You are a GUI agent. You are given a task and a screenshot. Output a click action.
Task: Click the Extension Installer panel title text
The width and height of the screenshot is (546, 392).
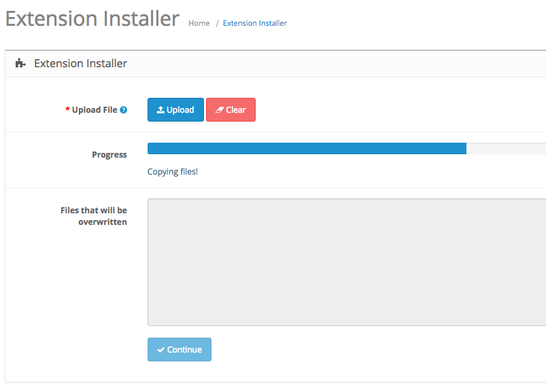tap(80, 63)
